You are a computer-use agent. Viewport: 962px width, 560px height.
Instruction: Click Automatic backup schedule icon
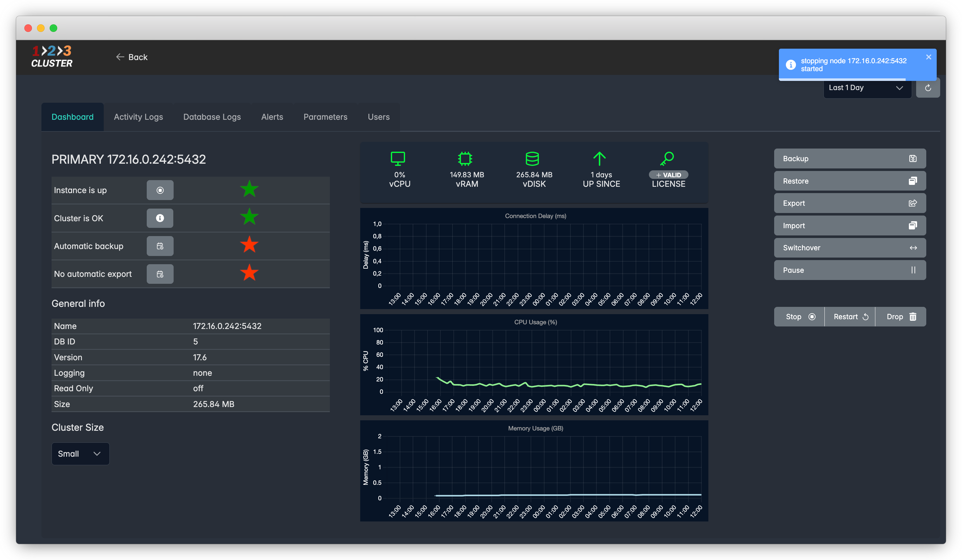pos(160,246)
